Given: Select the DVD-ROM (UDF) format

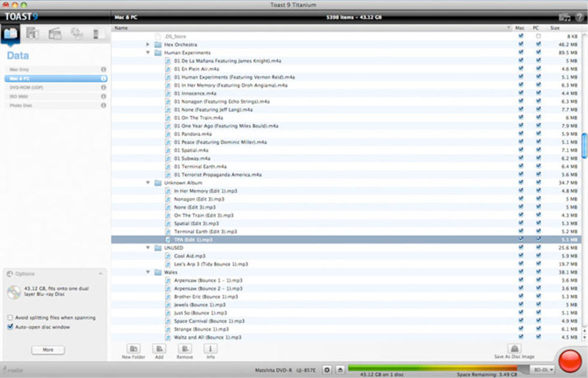Looking at the screenshot, I should coord(26,87).
